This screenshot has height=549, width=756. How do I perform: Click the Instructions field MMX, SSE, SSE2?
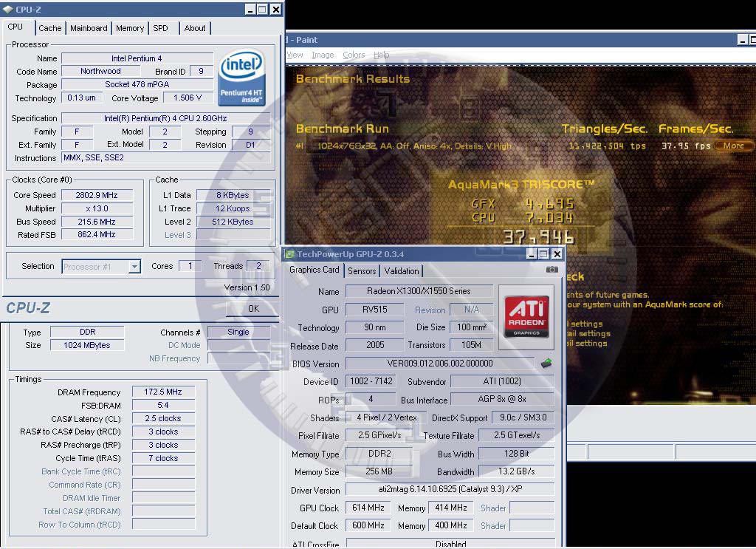point(165,157)
